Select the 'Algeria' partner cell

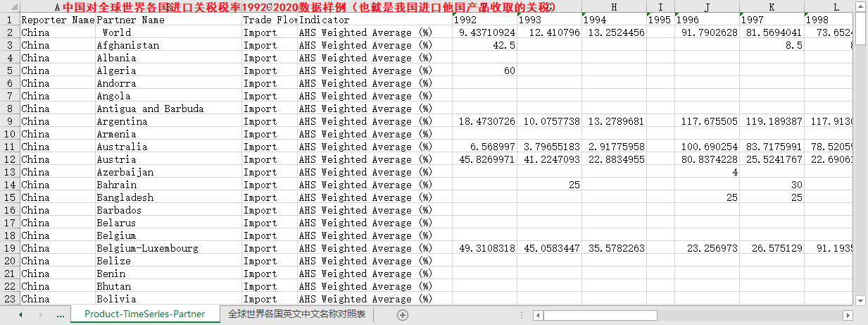169,70
